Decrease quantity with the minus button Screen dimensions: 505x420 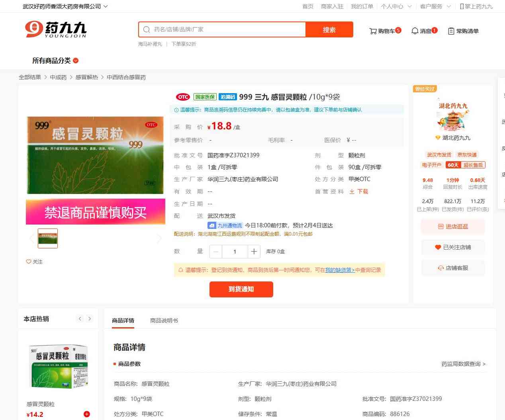point(216,252)
